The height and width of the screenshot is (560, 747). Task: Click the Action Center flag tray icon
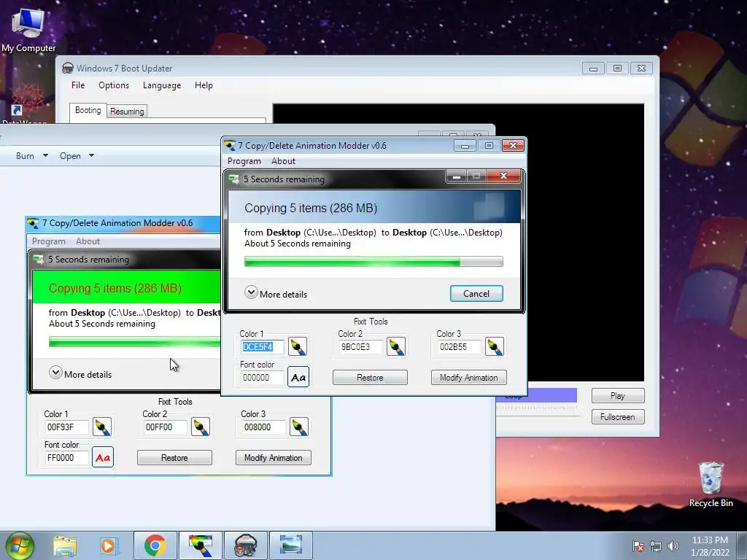(638, 546)
